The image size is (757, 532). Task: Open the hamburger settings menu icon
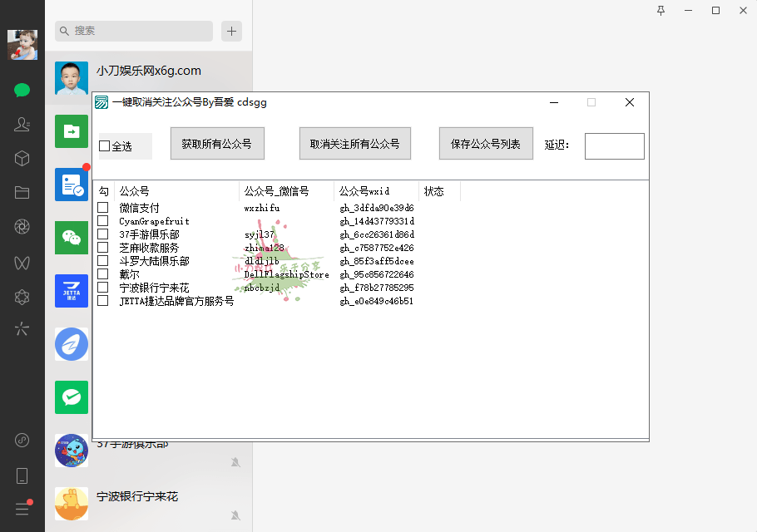[x=22, y=509]
